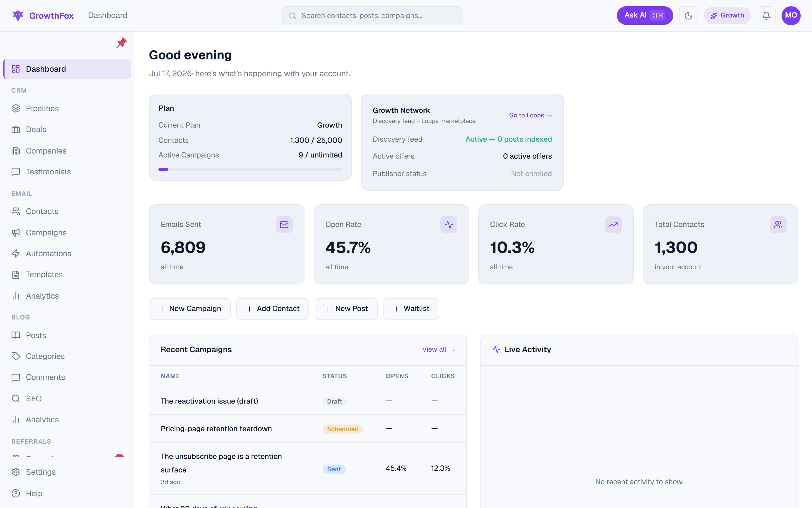Image resolution: width=812 pixels, height=508 pixels.
Task: Click the 12.3% clicks value
Action: coord(440,468)
